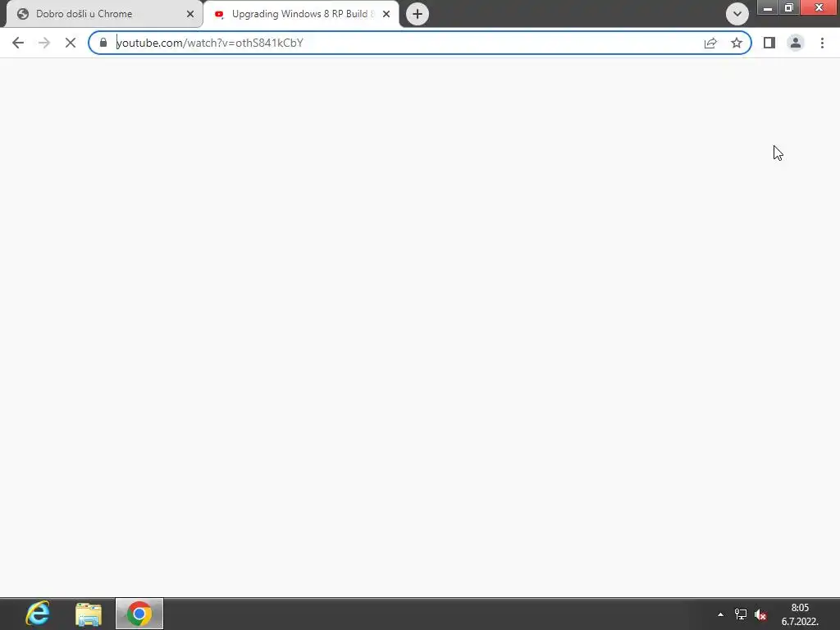Screen dimensions: 840x630
Task: Close the Upgrading Windows 8 tab
Action: pyautogui.click(x=386, y=14)
